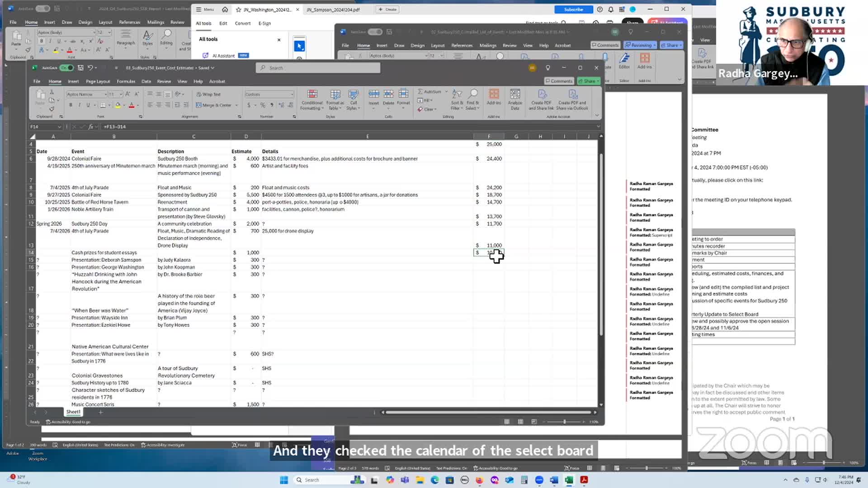
Task: Open the Fill dropdown in the Excel ribbon
Action: pyautogui.click(x=425, y=100)
